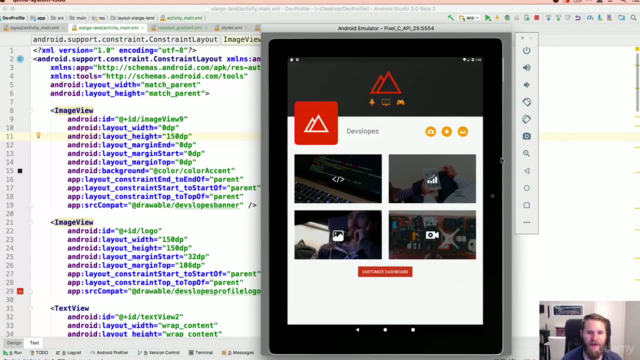Close the emulator sidebar panel
Screen dimensions: 640x360
[522, 38]
